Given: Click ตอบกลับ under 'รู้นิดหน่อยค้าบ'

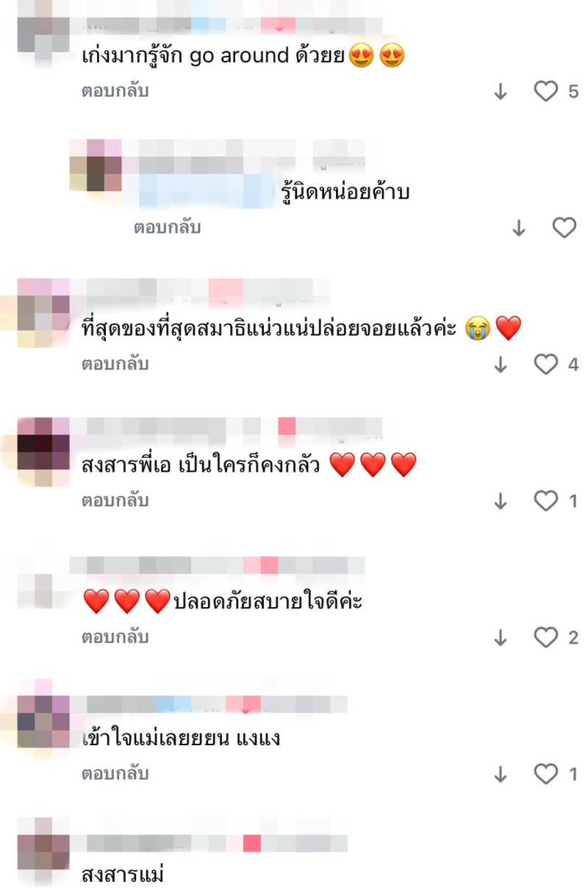Looking at the screenshot, I should [167, 228].
